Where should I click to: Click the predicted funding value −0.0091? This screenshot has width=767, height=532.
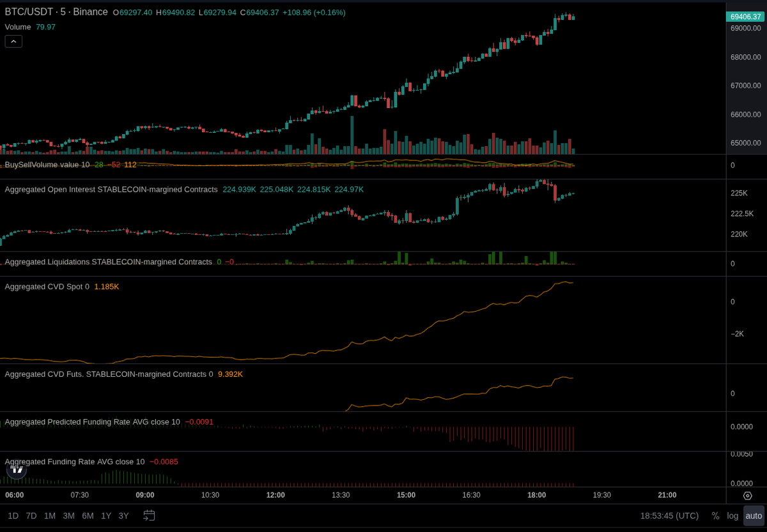199,422
